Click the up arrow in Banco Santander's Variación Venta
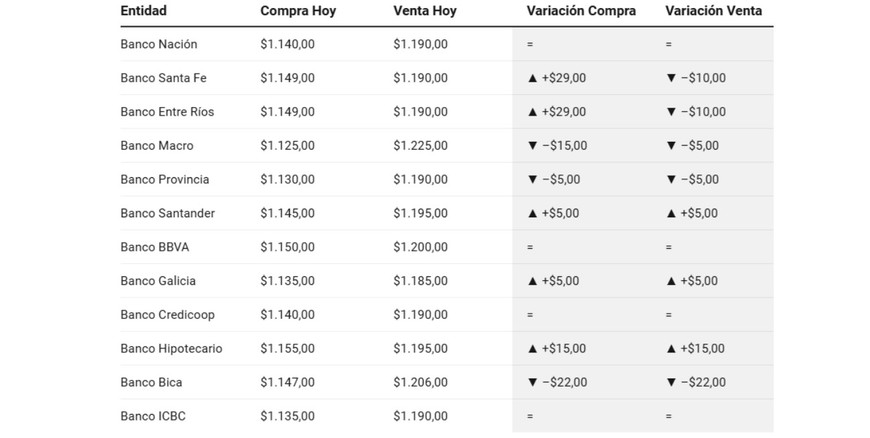Screen dimensions: 870x438 pos(671,213)
